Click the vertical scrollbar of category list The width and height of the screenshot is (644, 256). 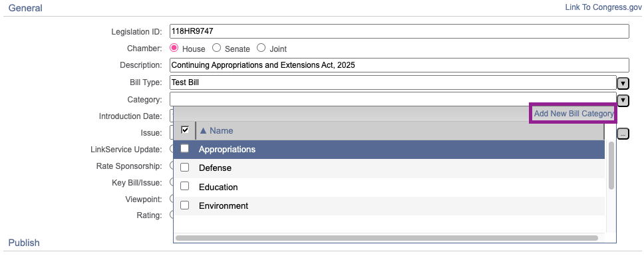point(611,166)
